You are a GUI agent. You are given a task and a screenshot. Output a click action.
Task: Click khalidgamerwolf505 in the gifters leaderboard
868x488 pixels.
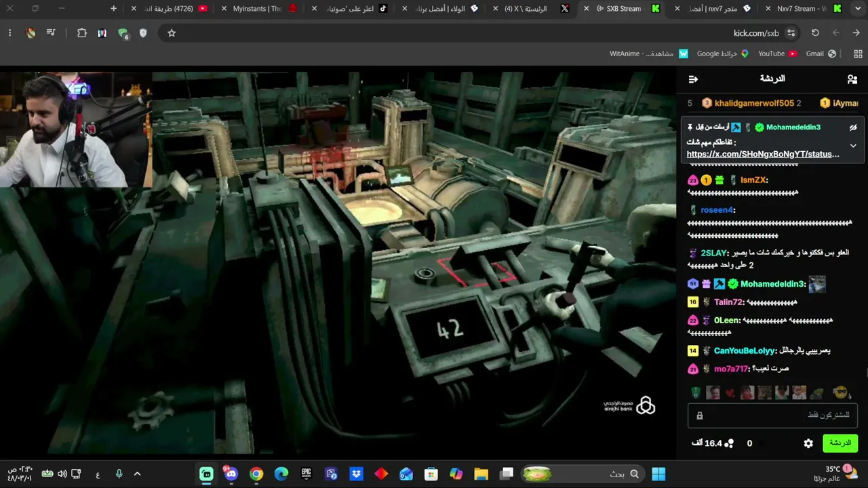click(754, 103)
